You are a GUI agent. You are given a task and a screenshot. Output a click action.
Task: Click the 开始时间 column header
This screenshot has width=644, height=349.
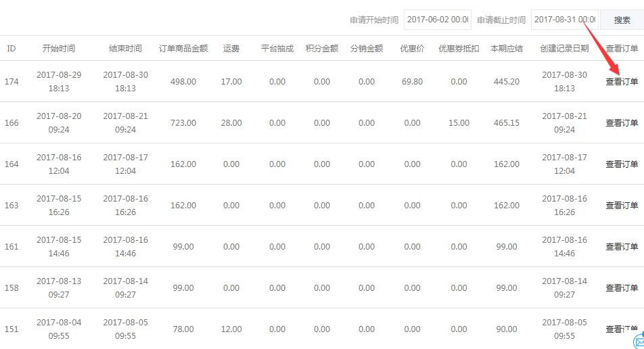click(x=59, y=49)
